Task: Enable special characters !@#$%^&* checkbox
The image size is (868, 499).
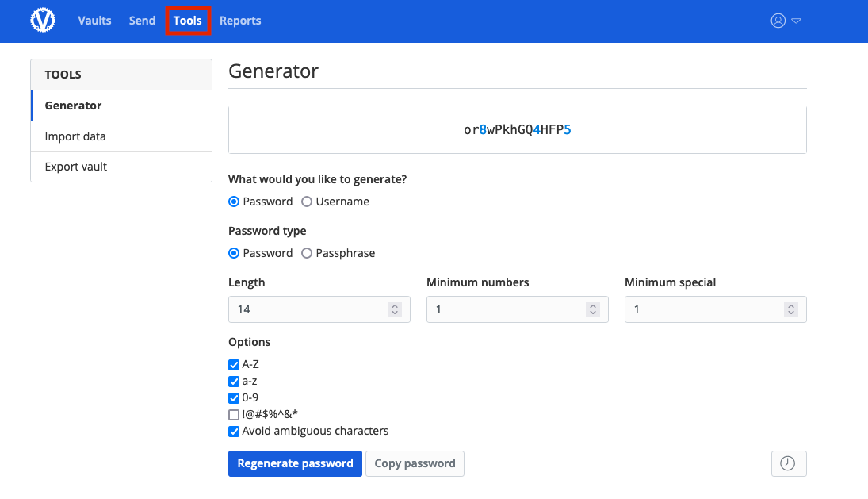Action: click(234, 414)
